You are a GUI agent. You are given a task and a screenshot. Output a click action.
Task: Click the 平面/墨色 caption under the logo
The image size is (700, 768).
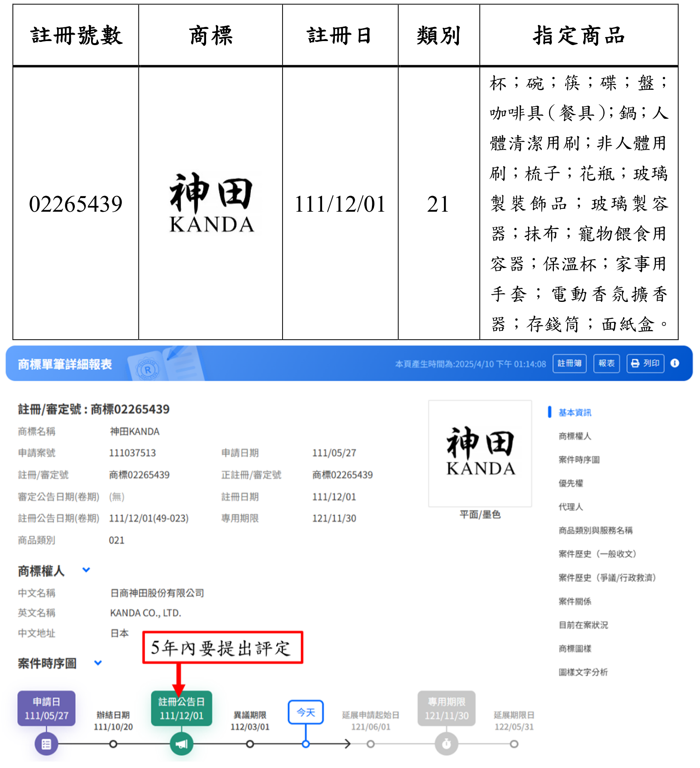tap(480, 514)
